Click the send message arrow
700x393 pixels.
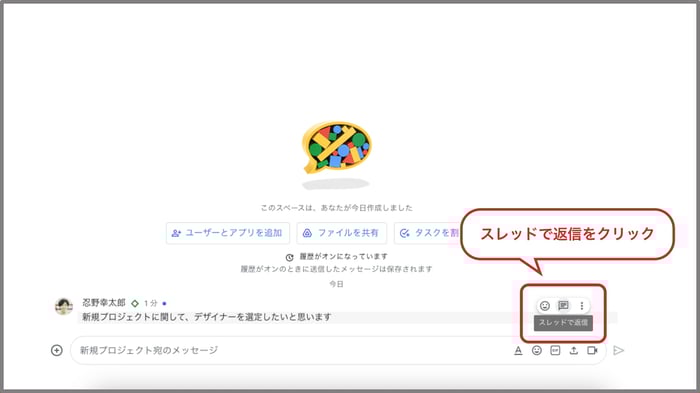619,351
